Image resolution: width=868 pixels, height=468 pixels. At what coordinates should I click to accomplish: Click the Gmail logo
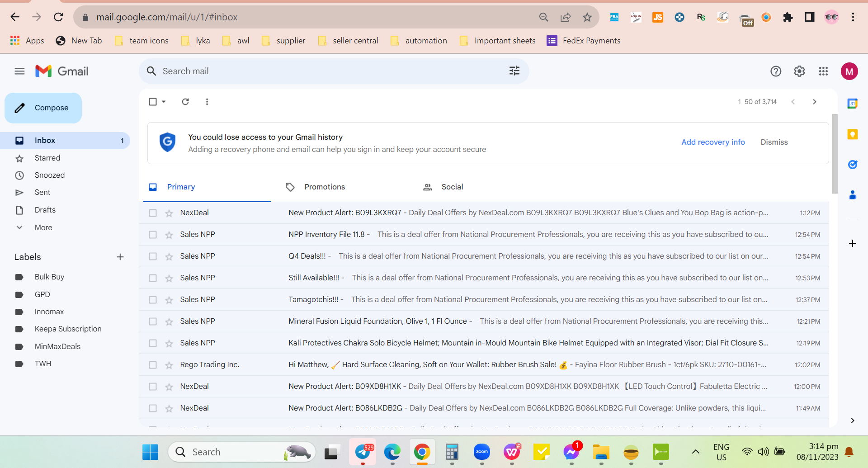point(62,71)
